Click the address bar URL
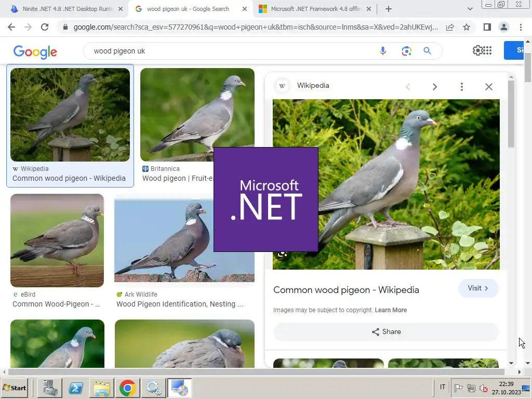 point(255,27)
